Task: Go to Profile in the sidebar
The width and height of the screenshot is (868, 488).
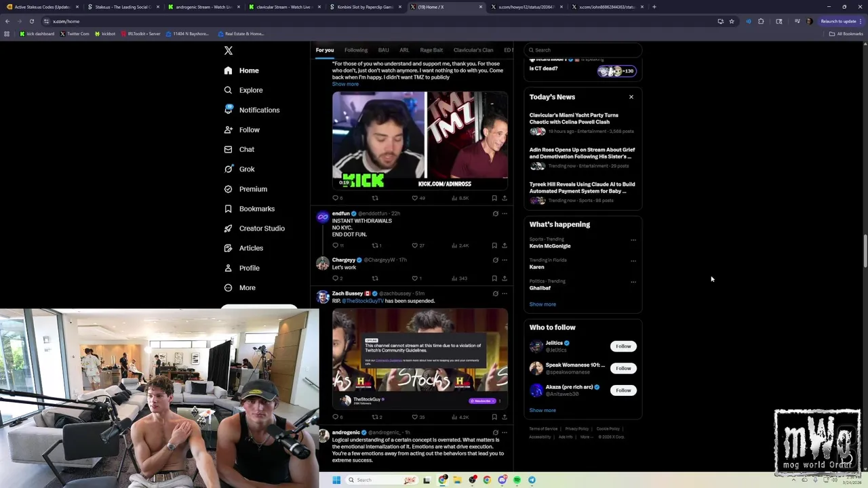Action: (x=242, y=268)
